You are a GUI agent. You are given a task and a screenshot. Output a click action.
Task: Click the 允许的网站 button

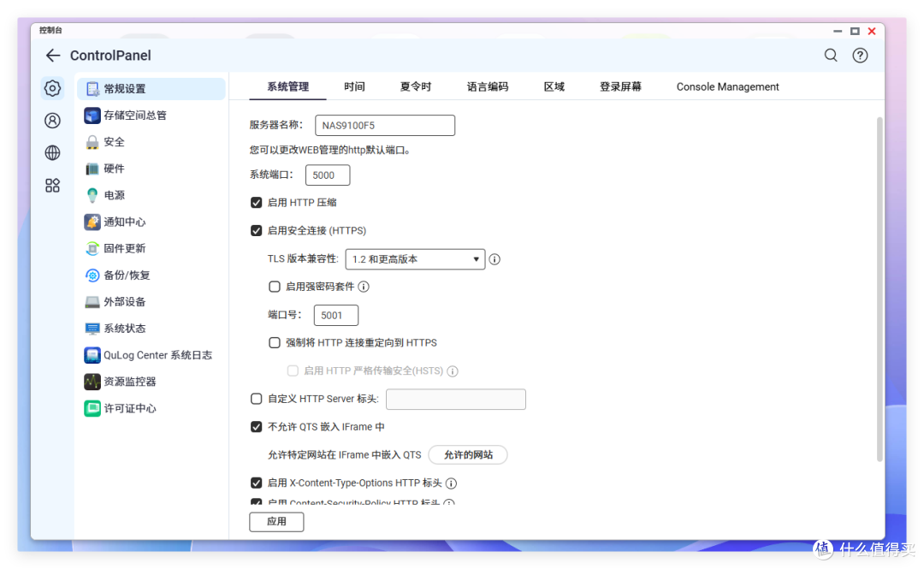468,455
